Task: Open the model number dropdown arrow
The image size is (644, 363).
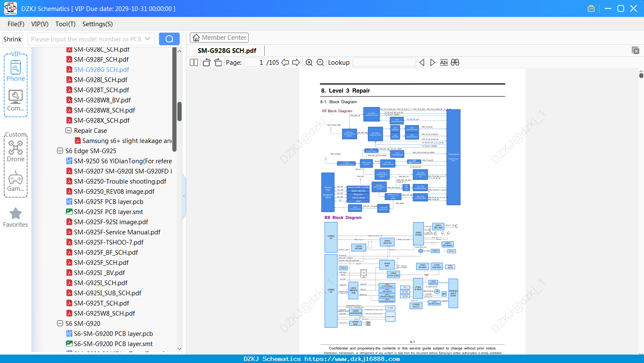Action: 148,39
